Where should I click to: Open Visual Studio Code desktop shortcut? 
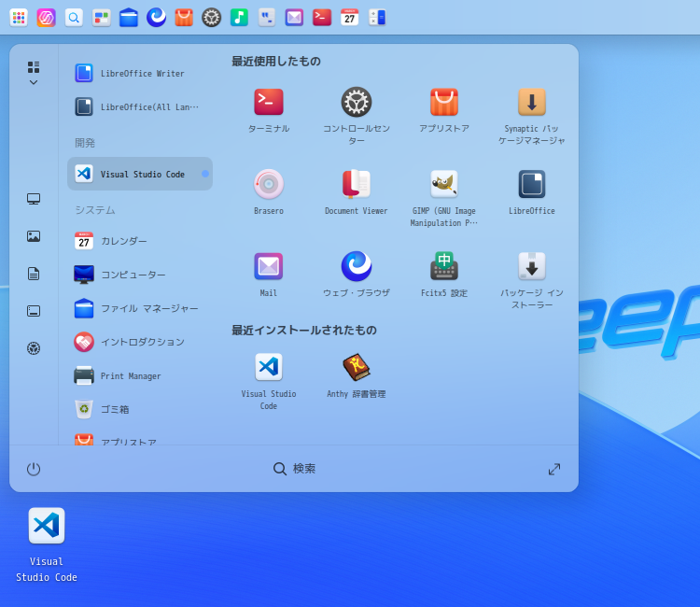click(x=47, y=526)
